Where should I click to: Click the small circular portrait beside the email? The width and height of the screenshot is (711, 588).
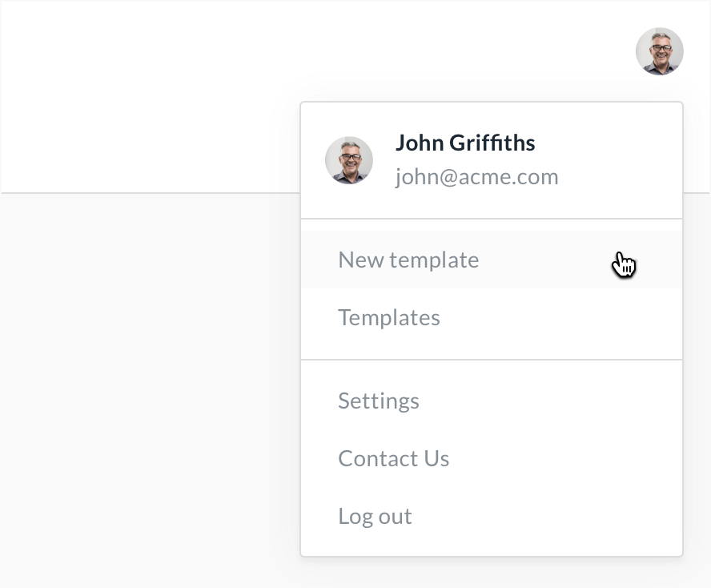[349, 160]
